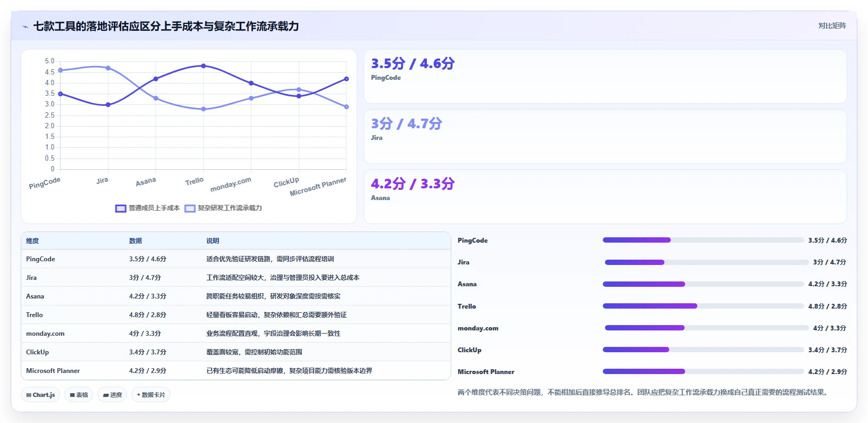Screen dimensions: 868x423
Task: Click the 3分 / 4.7分 value beside Jira progress bar
Action: click(830, 262)
